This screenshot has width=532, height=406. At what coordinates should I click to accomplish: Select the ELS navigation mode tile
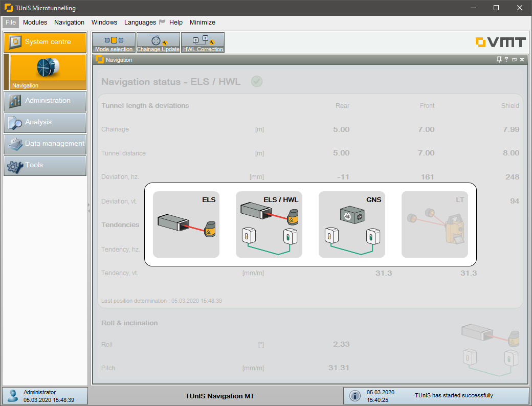click(186, 224)
